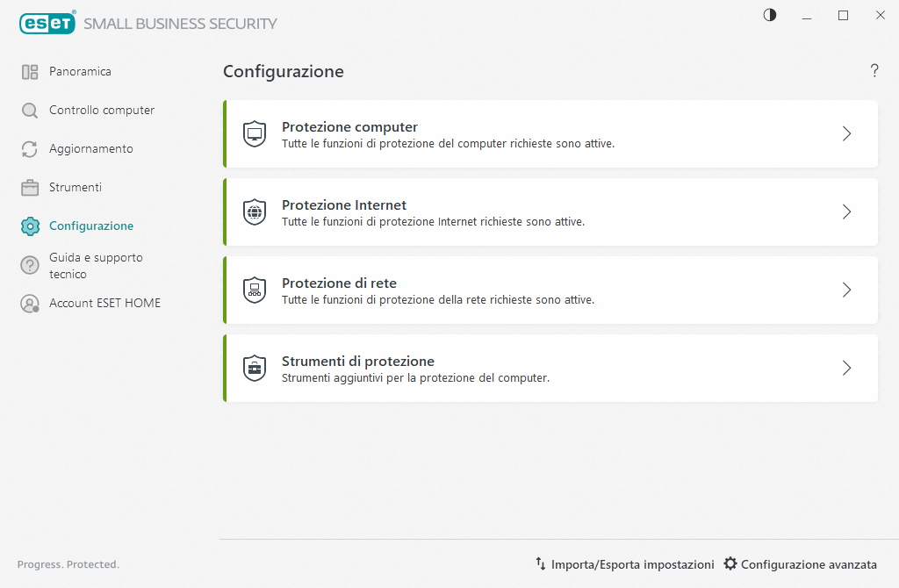Expand Strumenti di protezione with its chevron
899x588 pixels.
[846, 368]
